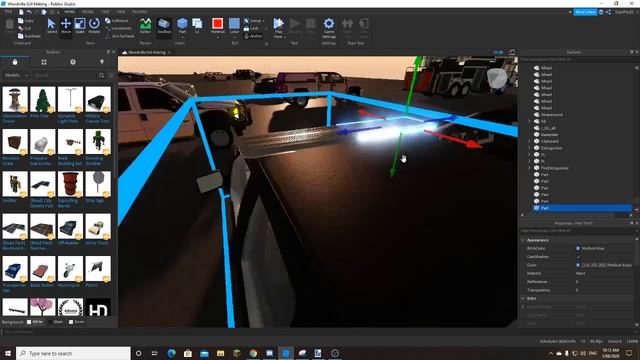Switch to the Rotate tool
The image size is (640, 360).
(94, 25)
